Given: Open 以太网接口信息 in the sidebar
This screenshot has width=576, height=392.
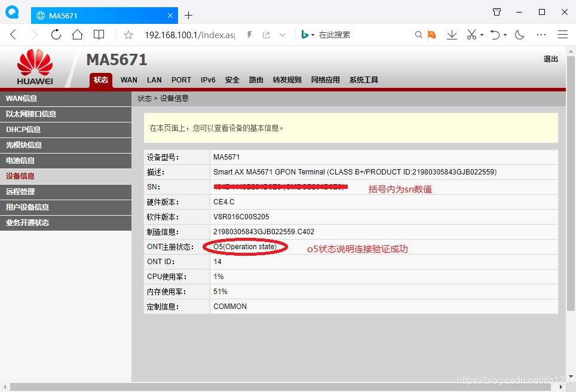Looking at the screenshot, I should tap(66, 114).
